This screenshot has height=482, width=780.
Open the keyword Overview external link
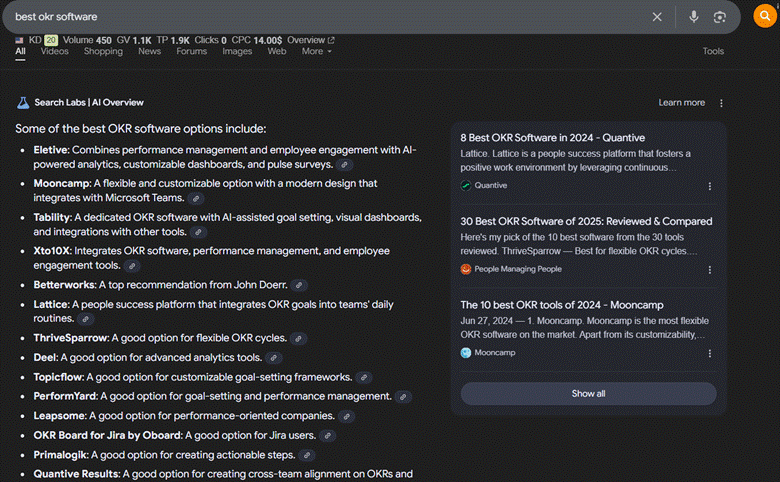click(x=311, y=40)
